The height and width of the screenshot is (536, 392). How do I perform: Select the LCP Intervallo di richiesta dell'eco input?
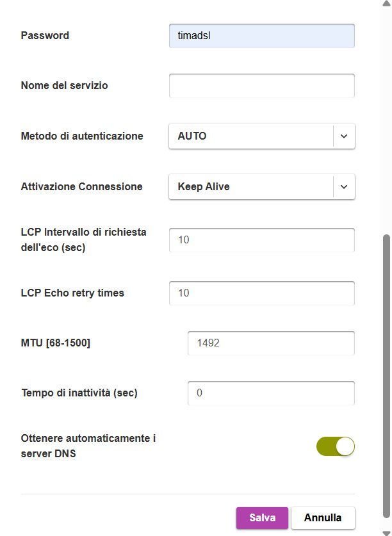[x=261, y=240]
